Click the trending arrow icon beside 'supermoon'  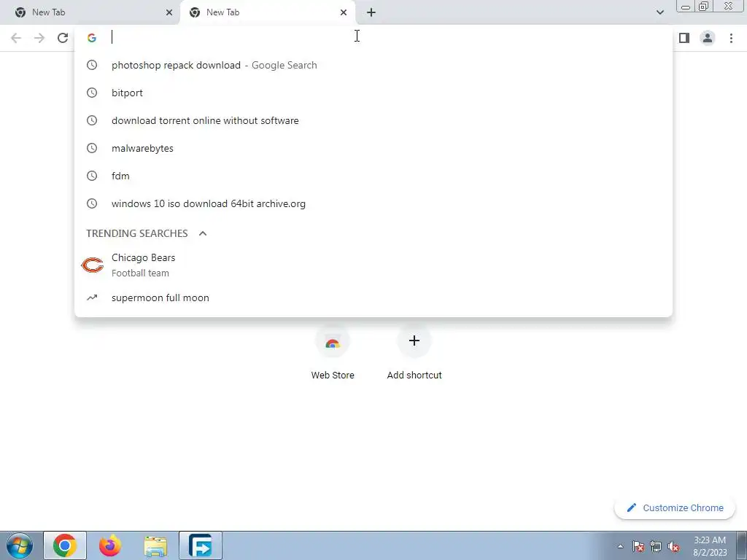(x=92, y=297)
